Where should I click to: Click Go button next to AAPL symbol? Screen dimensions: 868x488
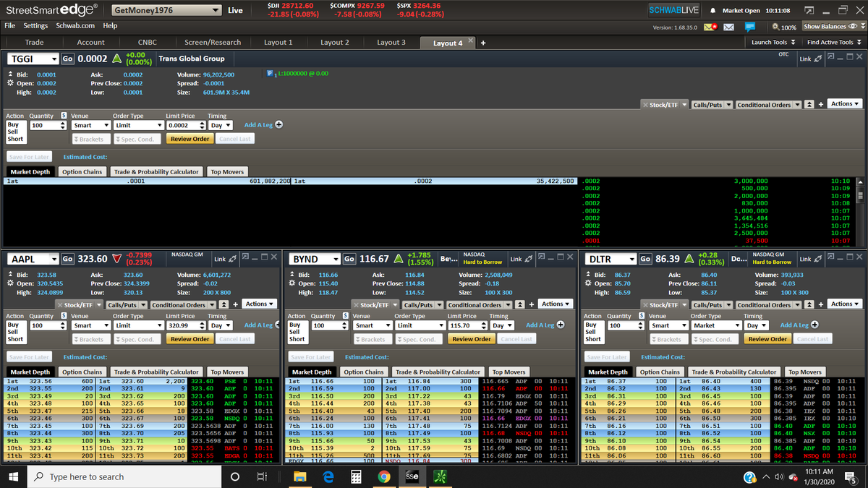pyautogui.click(x=67, y=259)
